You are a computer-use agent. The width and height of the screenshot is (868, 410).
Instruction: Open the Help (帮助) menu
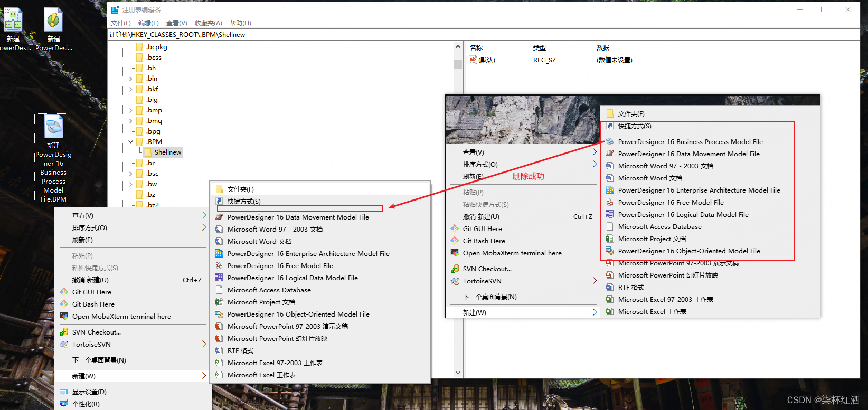[x=240, y=23]
